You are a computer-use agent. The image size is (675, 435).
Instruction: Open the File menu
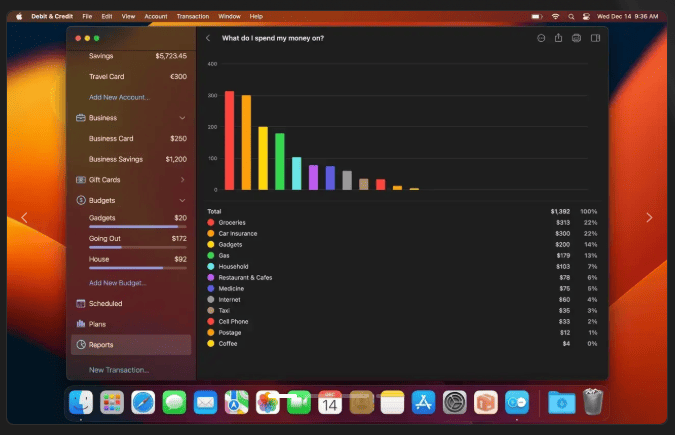coord(87,16)
